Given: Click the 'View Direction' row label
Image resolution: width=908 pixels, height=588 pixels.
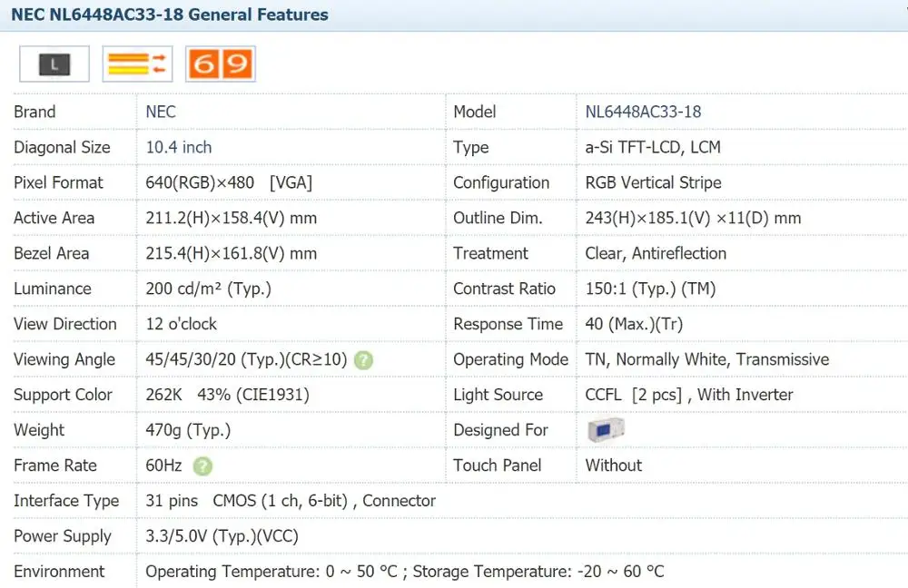Looking at the screenshot, I should pyautogui.click(x=64, y=324).
